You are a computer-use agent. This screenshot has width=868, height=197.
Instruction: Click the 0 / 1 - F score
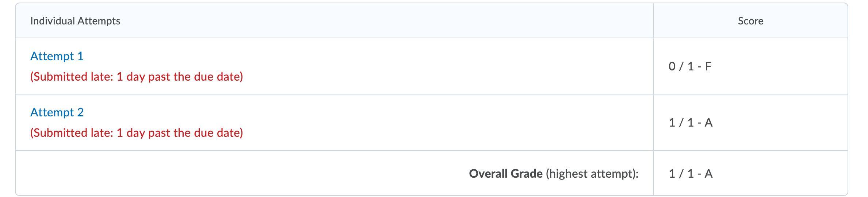coord(690,66)
